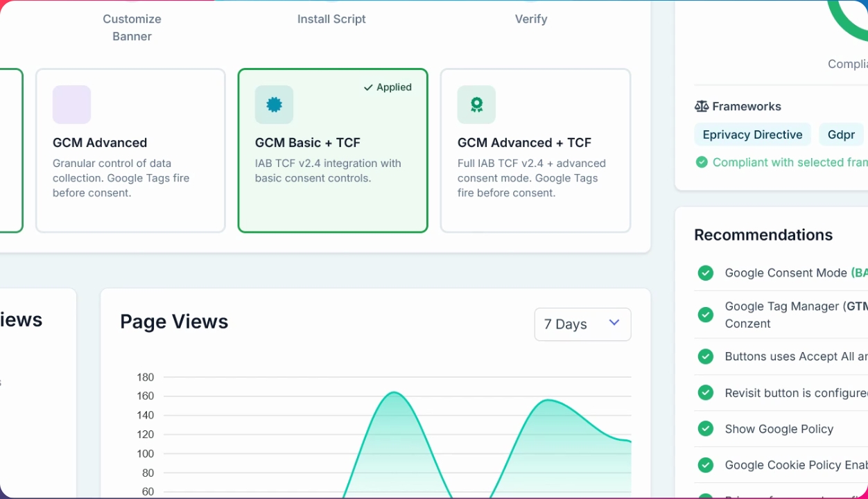Click the first peak of Page Views chart
The height and width of the screenshot is (499, 868).
click(x=394, y=393)
